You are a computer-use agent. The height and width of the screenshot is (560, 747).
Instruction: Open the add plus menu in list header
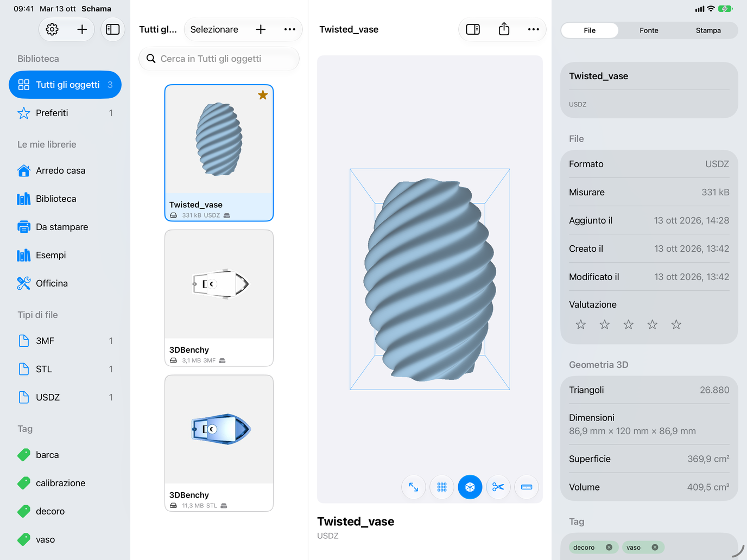coord(261,29)
